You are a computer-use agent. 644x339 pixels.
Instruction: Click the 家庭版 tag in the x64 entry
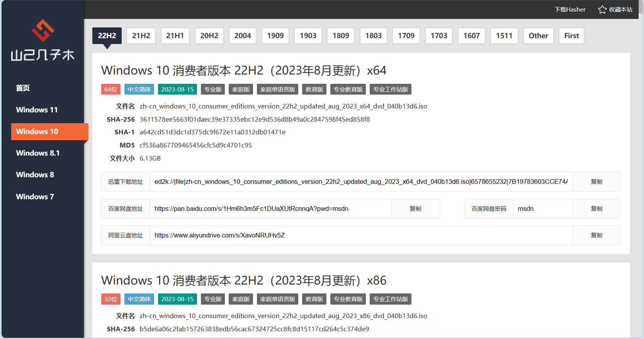241,89
